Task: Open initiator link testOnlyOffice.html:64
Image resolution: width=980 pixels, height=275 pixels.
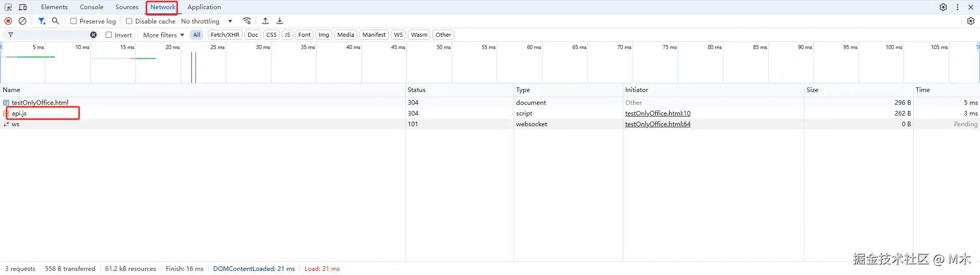Action: coord(658,124)
